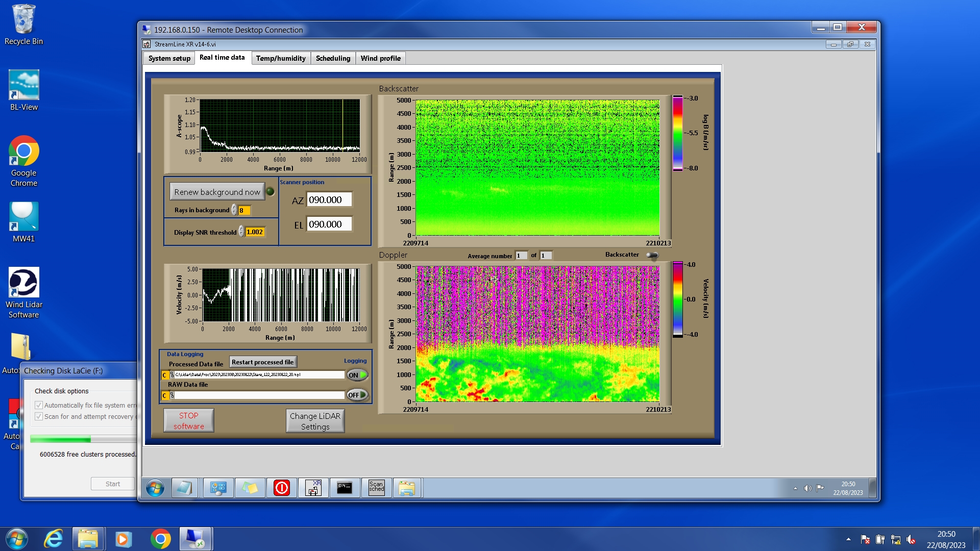
Task: Switch to the Wind profile tab
Action: (x=380, y=58)
